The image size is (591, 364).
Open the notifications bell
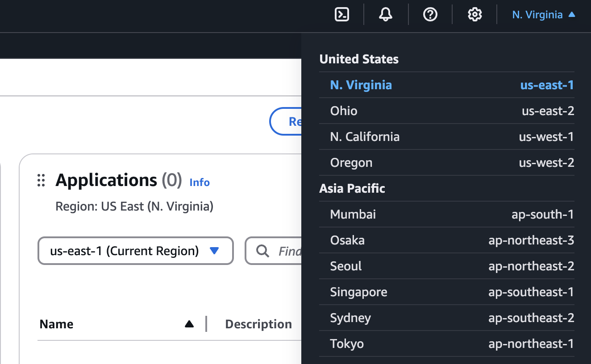coord(386,15)
